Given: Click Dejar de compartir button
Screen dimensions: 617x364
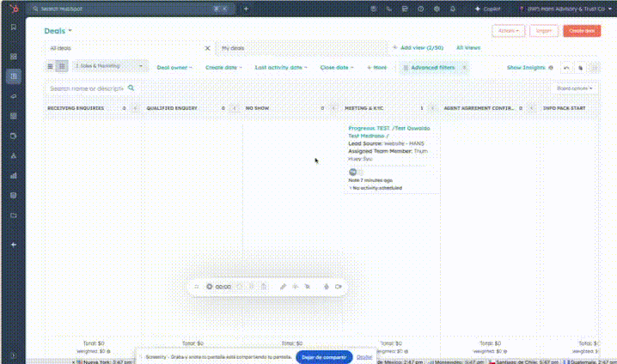Looking at the screenshot, I should (x=323, y=356).
